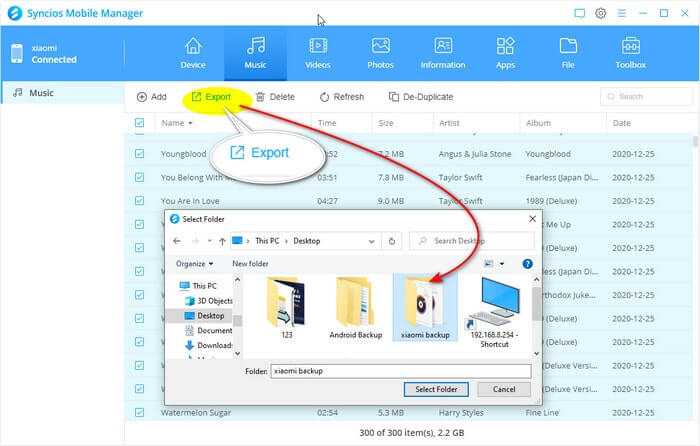
Task: Uncheck the You Are In Love checkbox
Action: pyautogui.click(x=139, y=201)
